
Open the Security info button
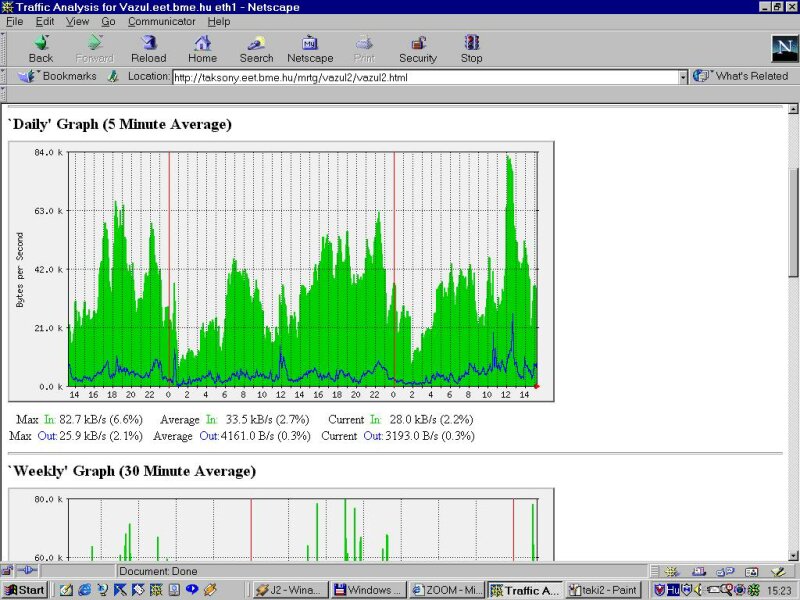418,48
